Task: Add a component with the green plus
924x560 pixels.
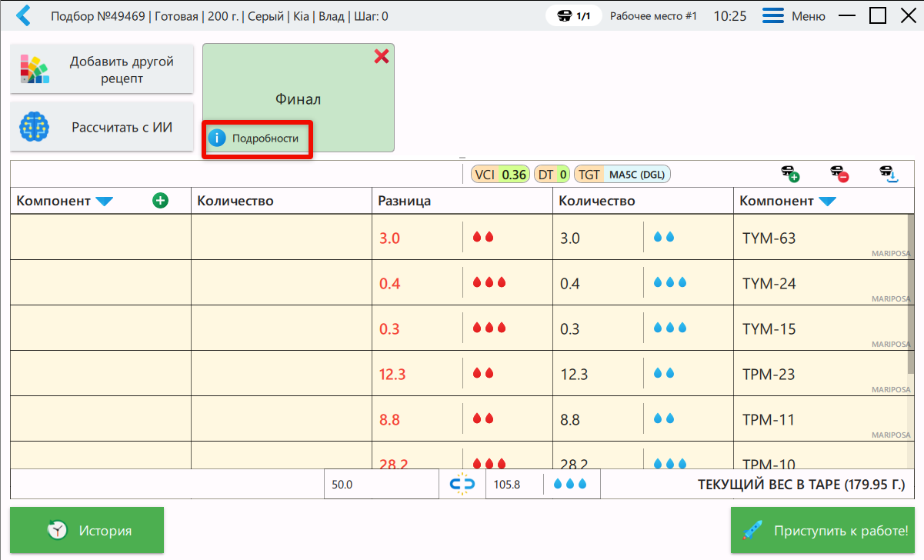Action: pyautogui.click(x=160, y=201)
